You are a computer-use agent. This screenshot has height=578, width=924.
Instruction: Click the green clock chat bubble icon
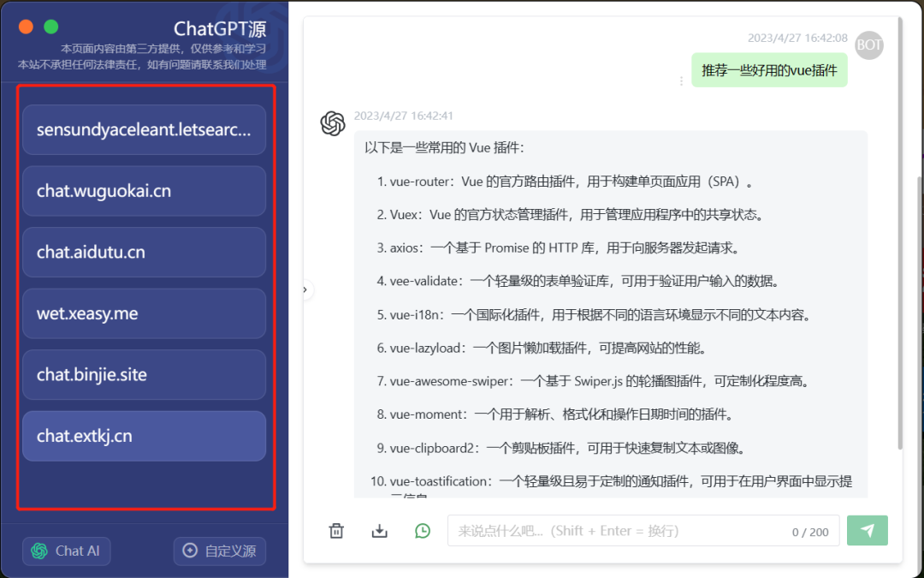click(423, 531)
